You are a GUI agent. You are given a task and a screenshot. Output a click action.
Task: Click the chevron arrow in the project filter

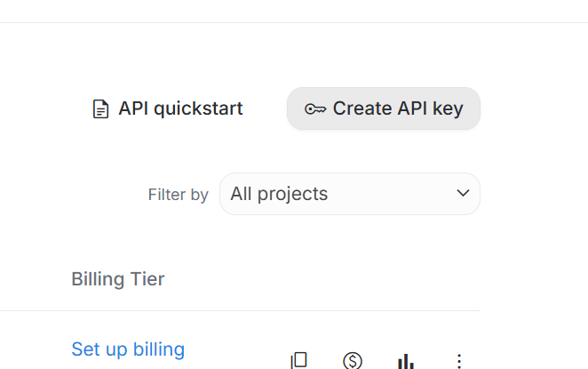(463, 194)
